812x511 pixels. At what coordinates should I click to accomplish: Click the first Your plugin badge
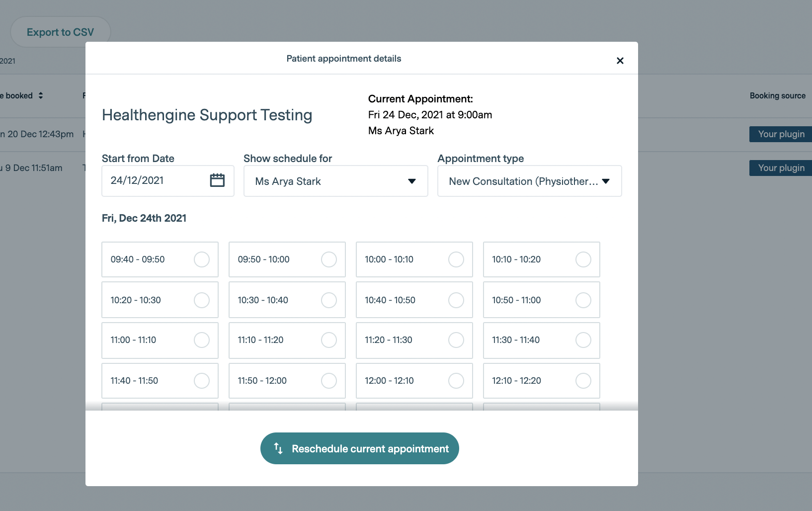click(781, 134)
